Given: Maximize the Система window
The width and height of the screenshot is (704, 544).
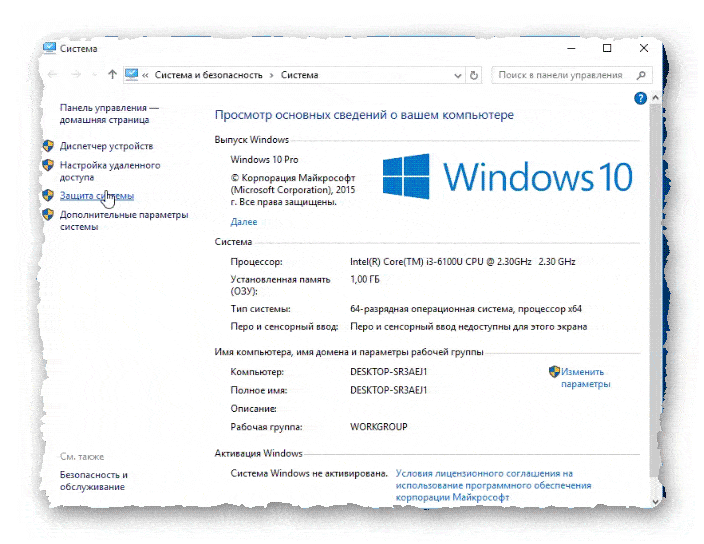Looking at the screenshot, I should tap(607, 48).
